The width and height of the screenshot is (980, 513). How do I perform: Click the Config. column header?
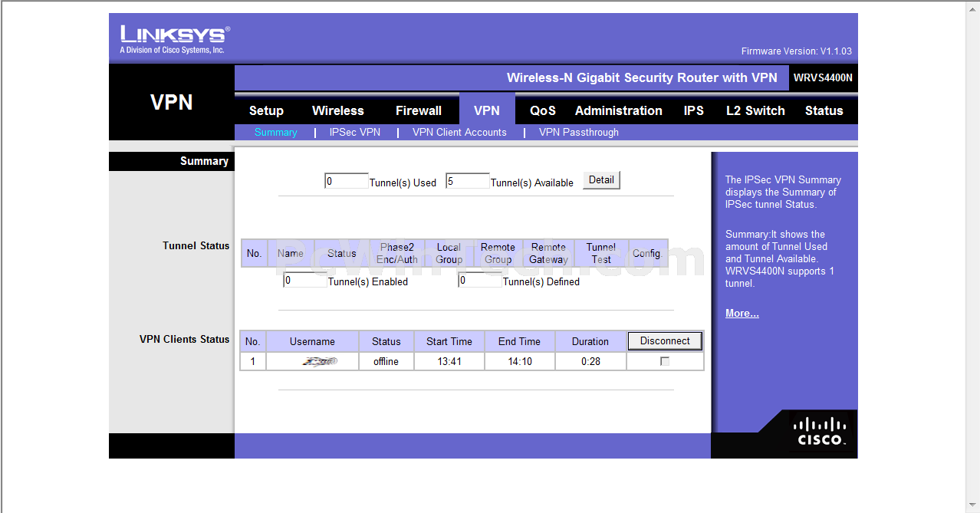[648, 253]
